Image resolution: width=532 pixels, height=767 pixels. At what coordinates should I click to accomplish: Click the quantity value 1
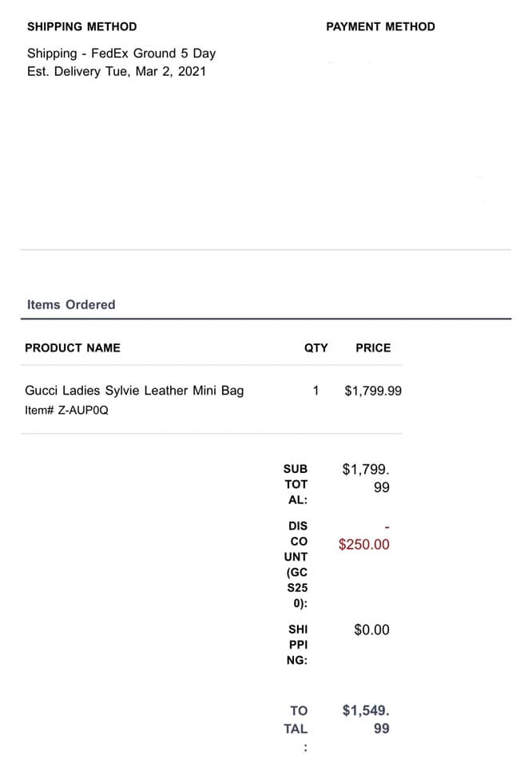[x=316, y=391]
